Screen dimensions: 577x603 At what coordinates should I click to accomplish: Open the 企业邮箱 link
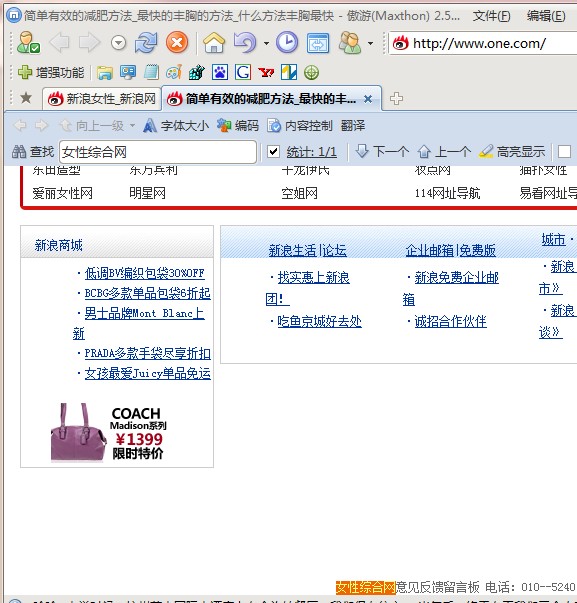(430, 250)
